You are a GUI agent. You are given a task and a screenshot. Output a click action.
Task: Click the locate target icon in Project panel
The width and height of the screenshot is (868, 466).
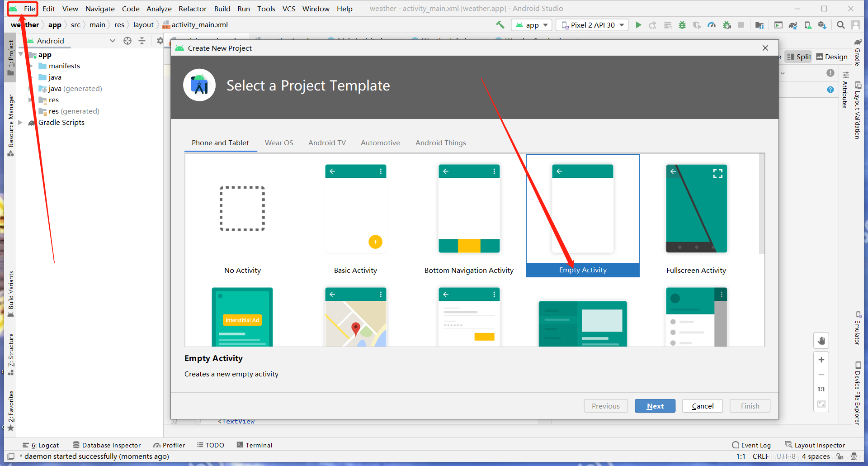(x=127, y=41)
